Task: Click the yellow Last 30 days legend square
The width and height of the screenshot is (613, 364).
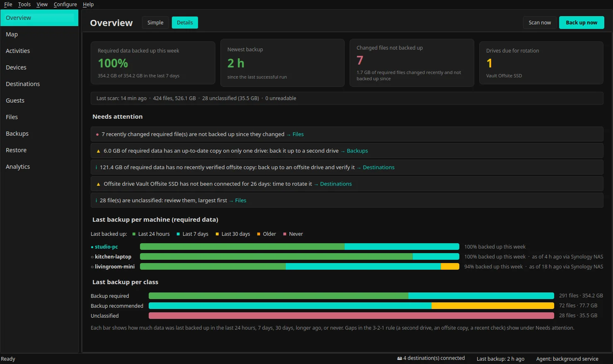Action: point(217,234)
